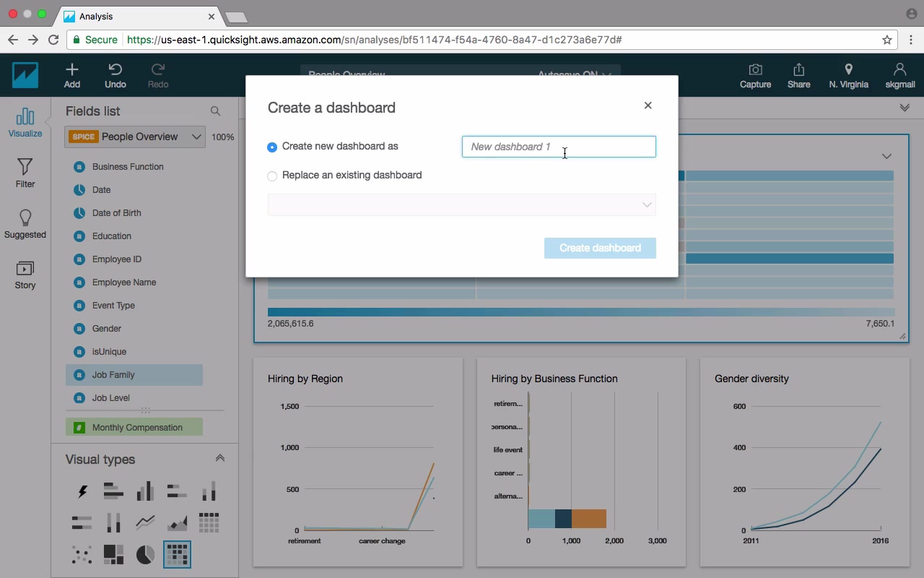Viewport: 924px width, 578px height.
Task: Open the existing dashboard dropdown list
Action: [462, 204]
